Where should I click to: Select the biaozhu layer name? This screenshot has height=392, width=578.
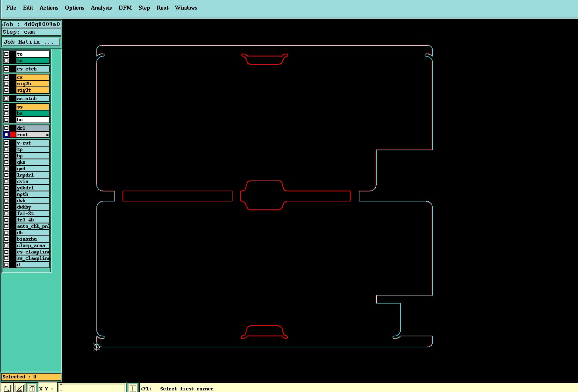point(32,239)
